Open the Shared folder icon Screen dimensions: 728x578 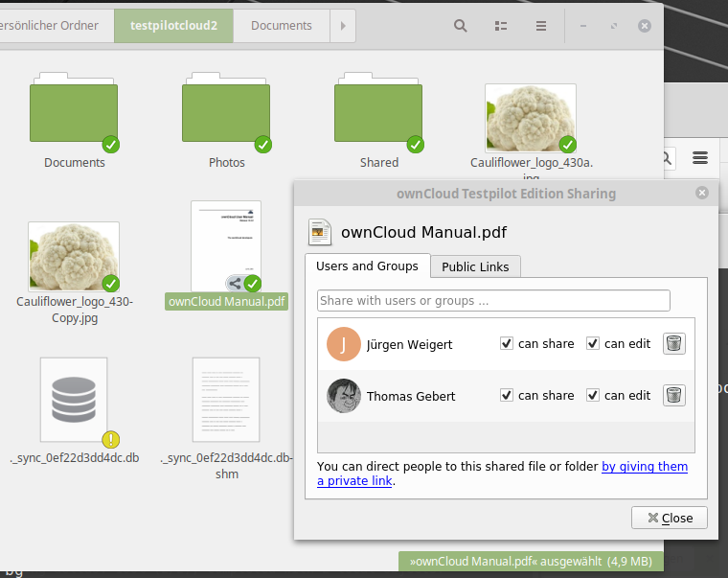[x=378, y=107]
